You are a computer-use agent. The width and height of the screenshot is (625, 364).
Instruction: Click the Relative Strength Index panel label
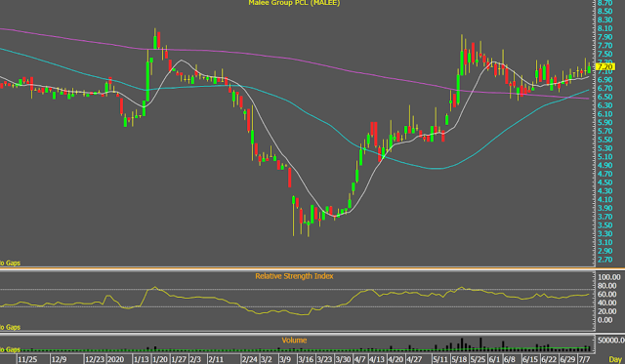point(294,276)
